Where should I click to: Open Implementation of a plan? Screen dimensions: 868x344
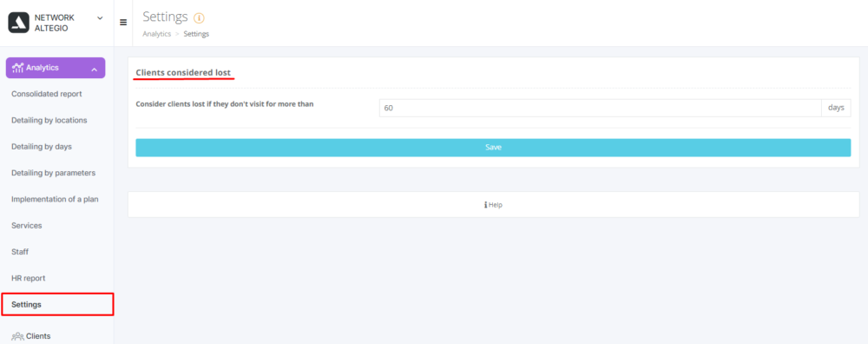55,200
